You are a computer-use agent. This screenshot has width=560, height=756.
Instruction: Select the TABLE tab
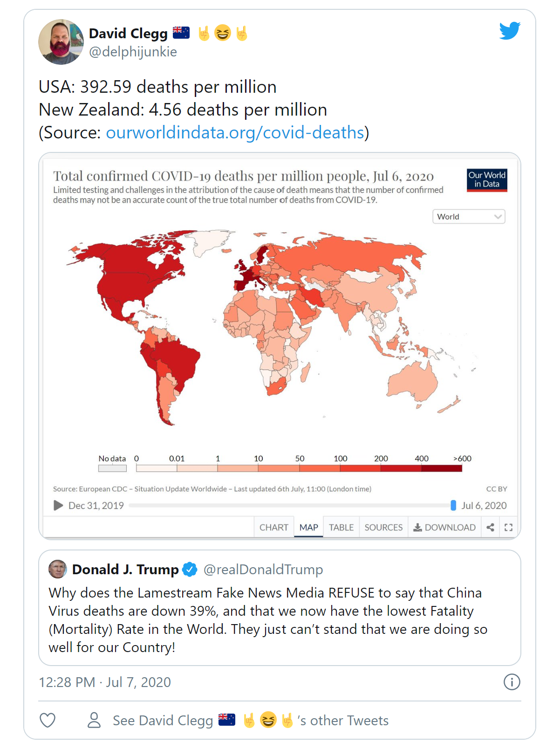(x=341, y=527)
